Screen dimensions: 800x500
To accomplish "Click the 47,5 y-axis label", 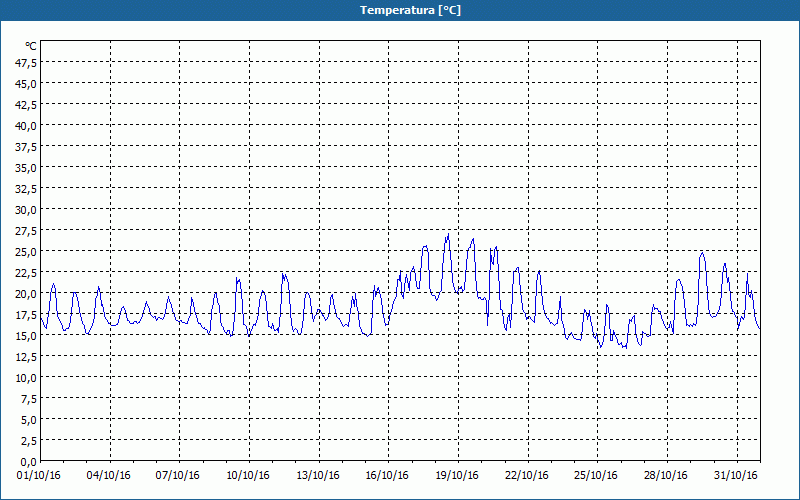I will [x=27, y=63].
